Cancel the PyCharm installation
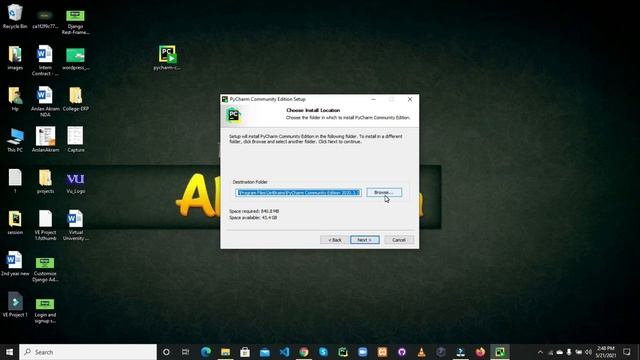640x360 pixels. click(399, 240)
